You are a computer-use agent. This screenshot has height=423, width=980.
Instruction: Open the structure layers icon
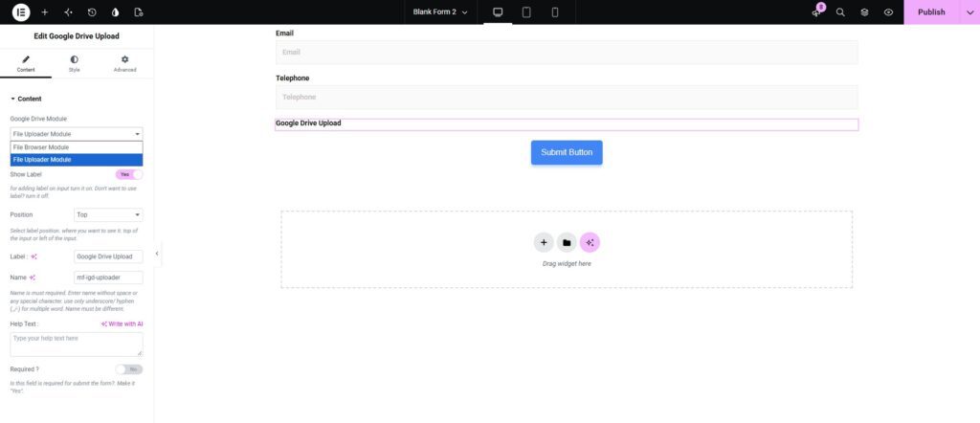pyautogui.click(x=864, y=11)
